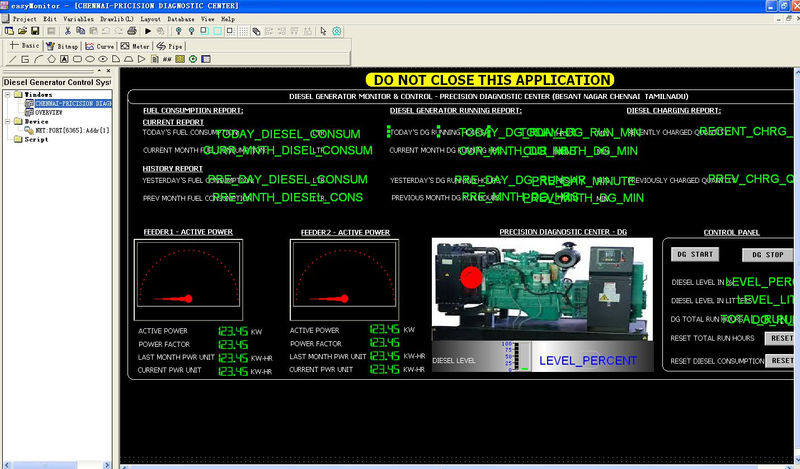Click RESET beside Reset Total Run Hours

780,338
